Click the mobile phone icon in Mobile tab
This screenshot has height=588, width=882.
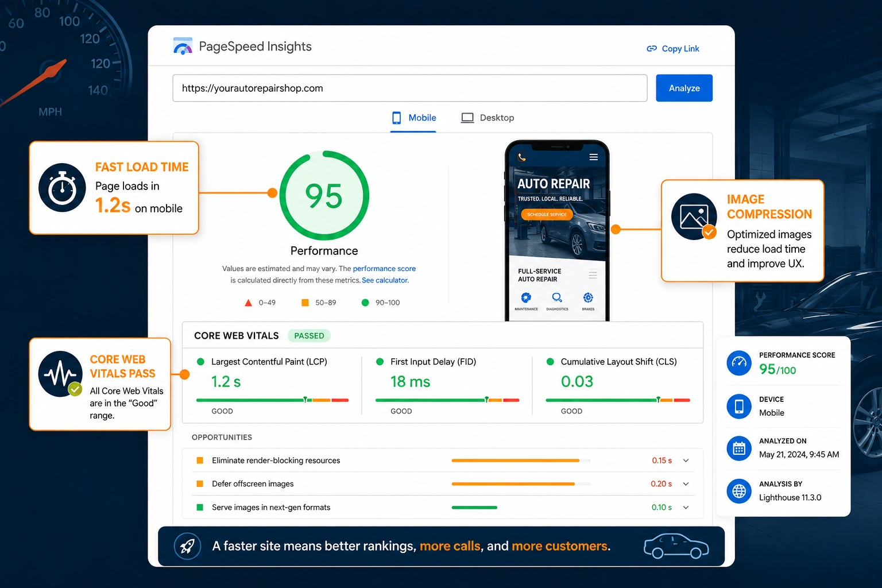(x=396, y=118)
